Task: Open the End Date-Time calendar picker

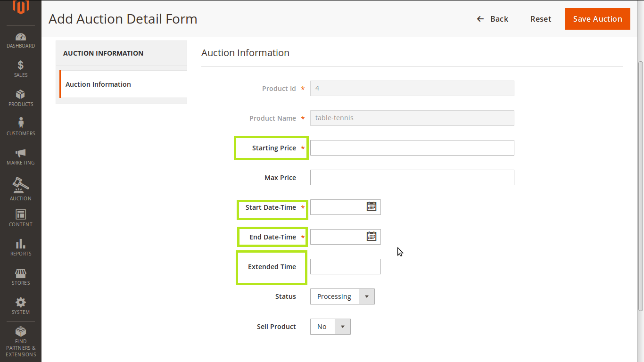Action: [x=372, y=236]
